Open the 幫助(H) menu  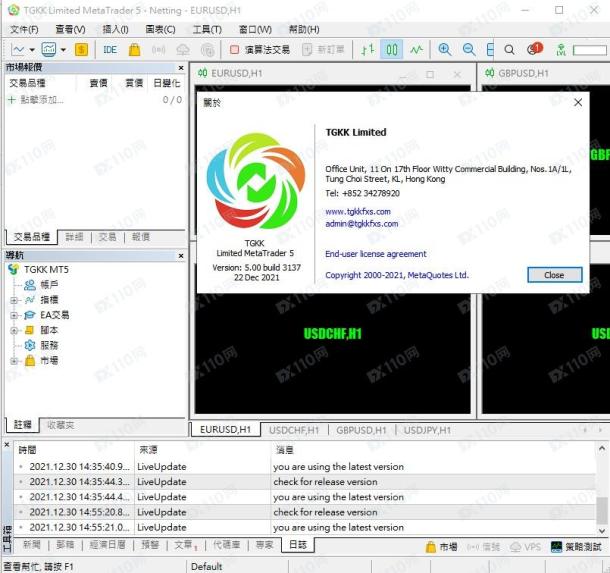(304, 30)
